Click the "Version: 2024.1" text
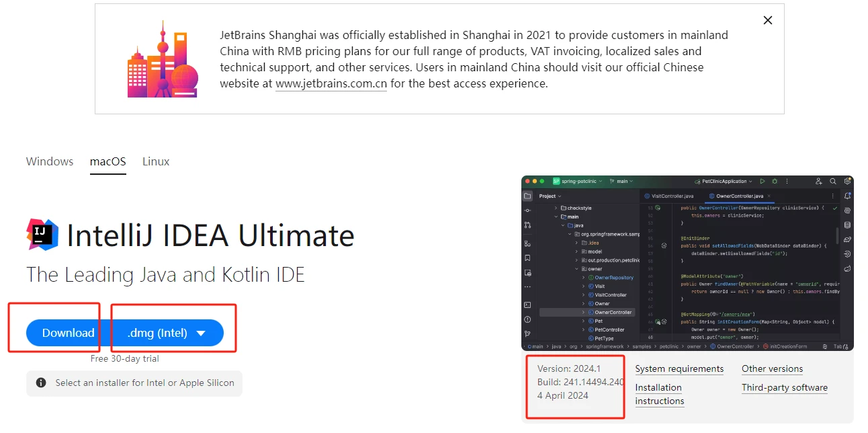Viewport: 868px width, 433px height. tap(569, 368)
